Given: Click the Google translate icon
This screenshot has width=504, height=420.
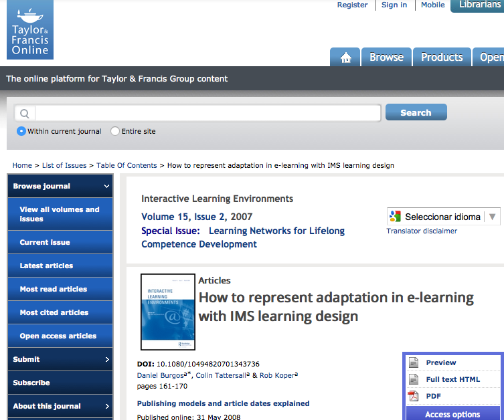Looking at the screenshot, I should (396, 217).
